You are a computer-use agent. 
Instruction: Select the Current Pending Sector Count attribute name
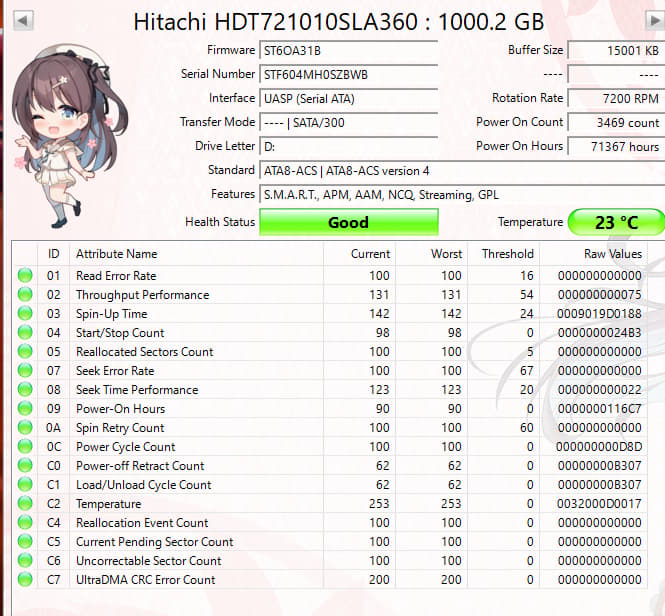pos(155,542)
